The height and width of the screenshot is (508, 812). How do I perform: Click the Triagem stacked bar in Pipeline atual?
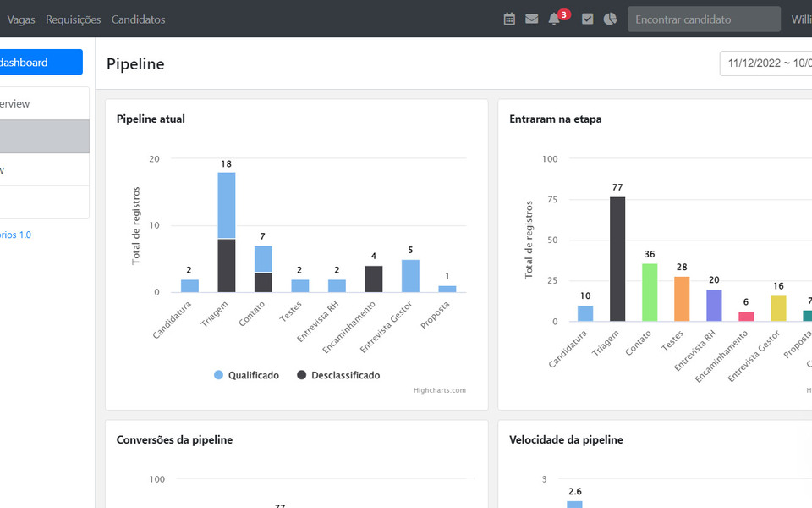pyautogui.click(x=227, y=232)
